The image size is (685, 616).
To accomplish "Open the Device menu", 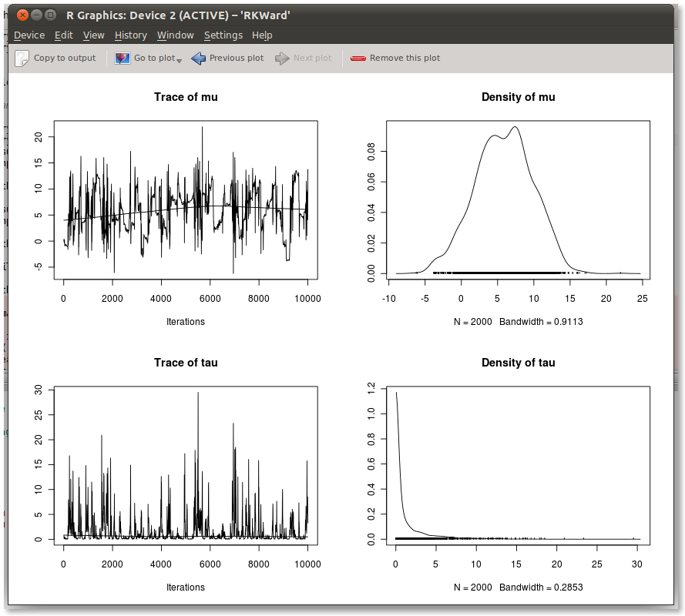I will pos(29,35).
